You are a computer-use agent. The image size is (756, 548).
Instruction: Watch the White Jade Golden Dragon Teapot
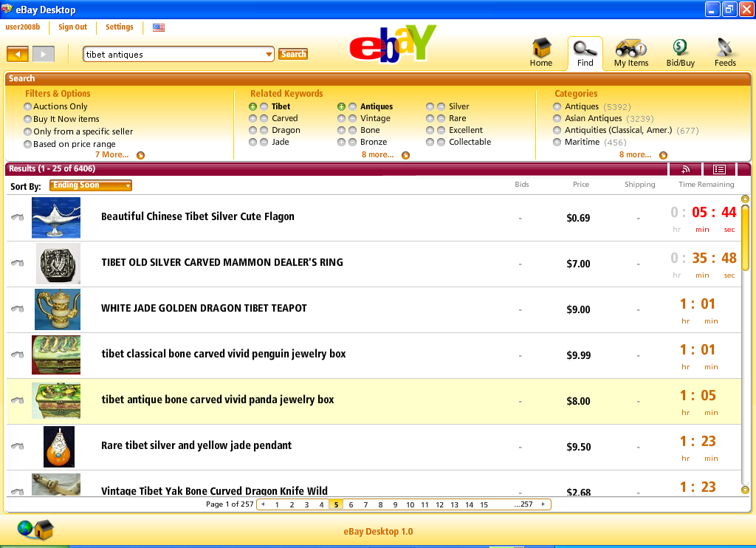pyautogui.click(x=18, y=309)
